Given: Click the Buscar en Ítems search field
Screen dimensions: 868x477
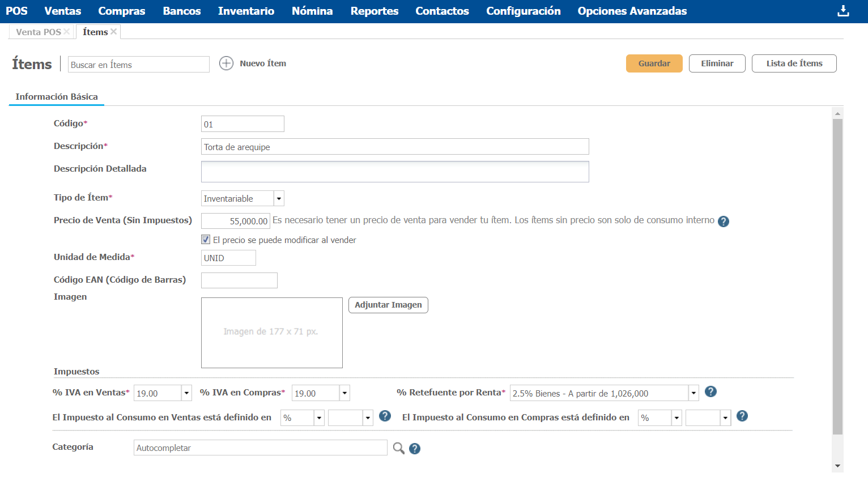Looking at the screenshot, I should tap(139, 65).
